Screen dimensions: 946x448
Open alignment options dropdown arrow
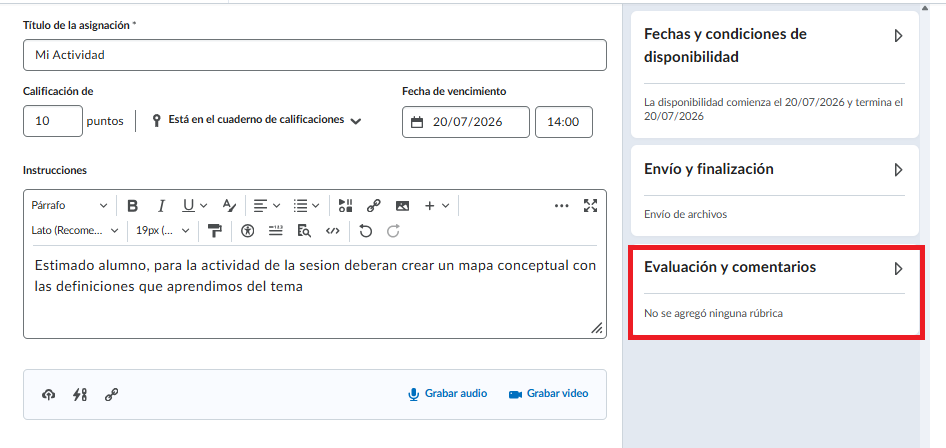tap(276, 206)
